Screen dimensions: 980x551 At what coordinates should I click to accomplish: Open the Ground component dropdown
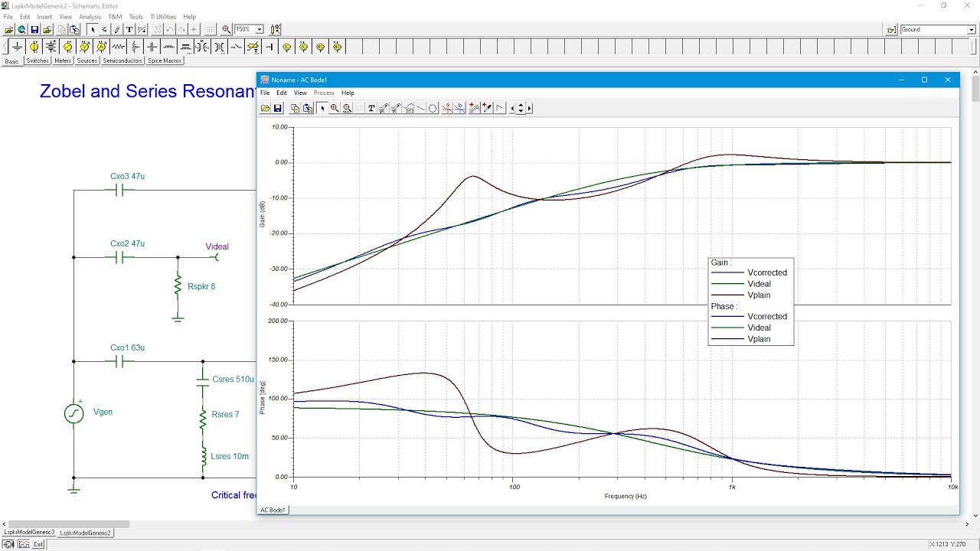coord(971,30)
